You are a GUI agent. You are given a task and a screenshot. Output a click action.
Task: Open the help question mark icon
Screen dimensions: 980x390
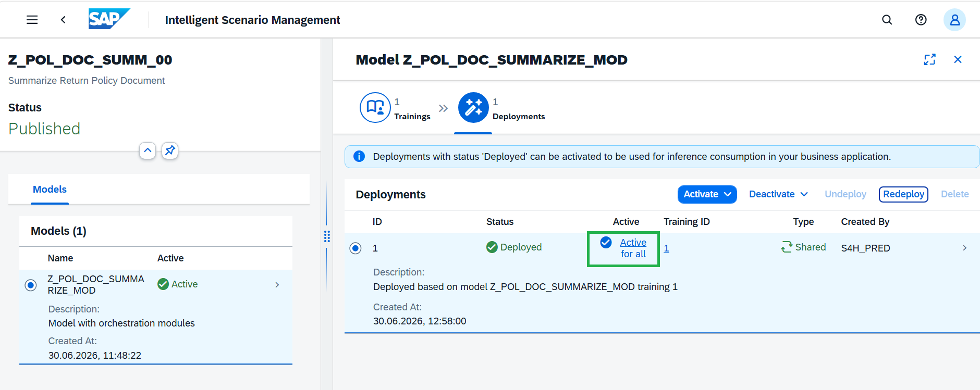pos(921,20)
